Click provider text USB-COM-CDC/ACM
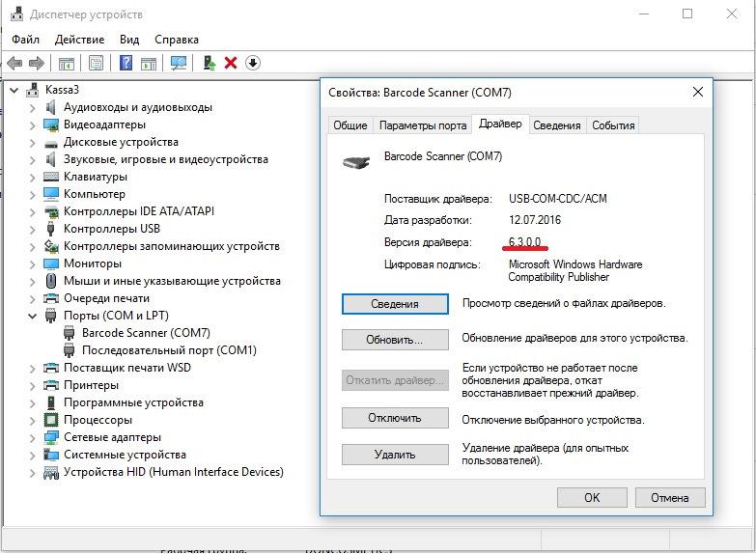This screenshot has height=554, width=756. [x=558, y=198]
